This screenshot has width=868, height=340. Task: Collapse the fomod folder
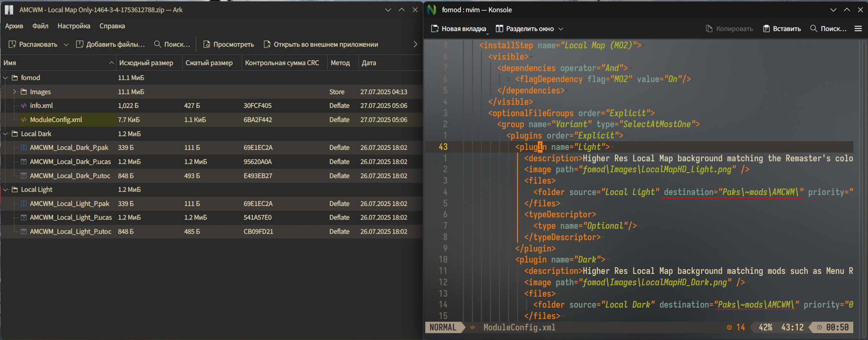coord(5,78)
